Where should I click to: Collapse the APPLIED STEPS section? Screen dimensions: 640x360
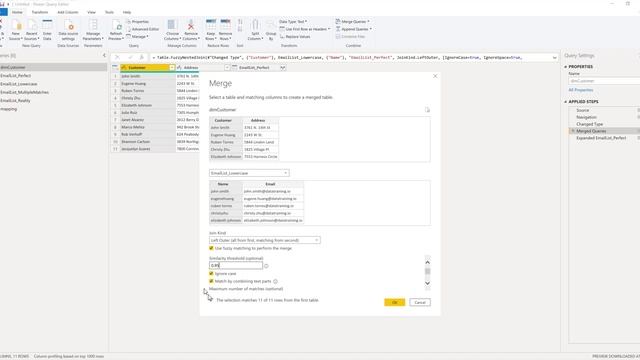[x=566, y=102]
